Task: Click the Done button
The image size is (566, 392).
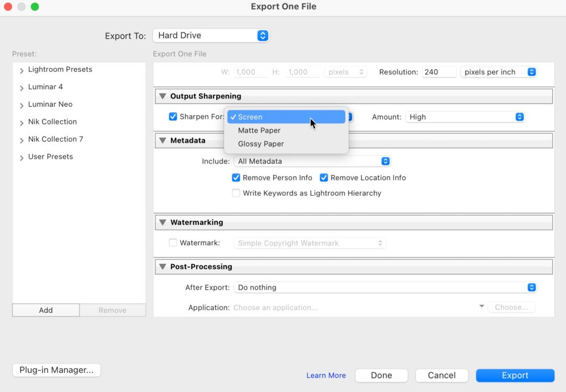Action: pyautogui.click(x=381, y=375)
